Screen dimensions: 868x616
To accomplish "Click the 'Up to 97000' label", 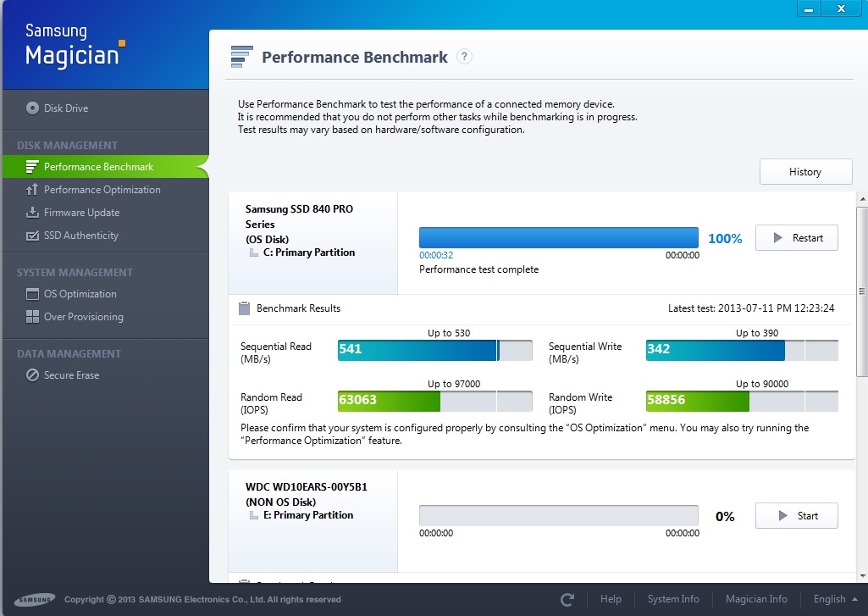I will (x=454, y=384).
